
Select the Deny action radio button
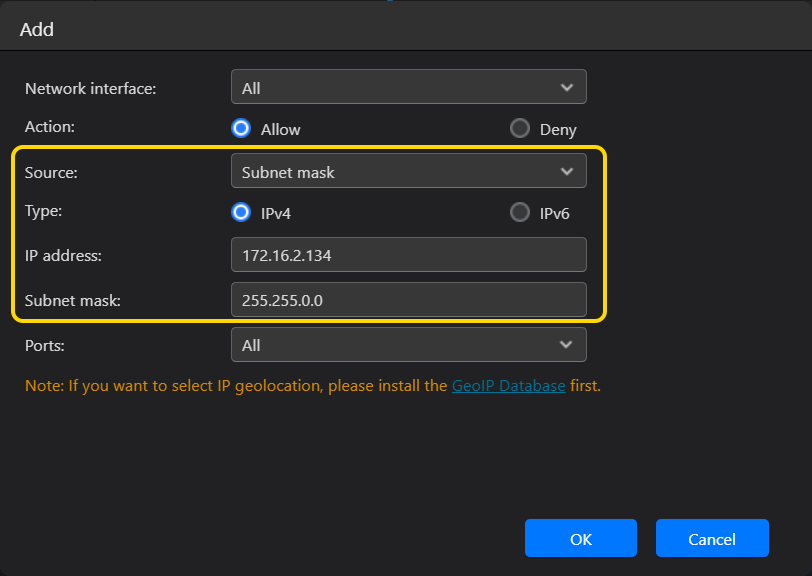pos(519,128)
